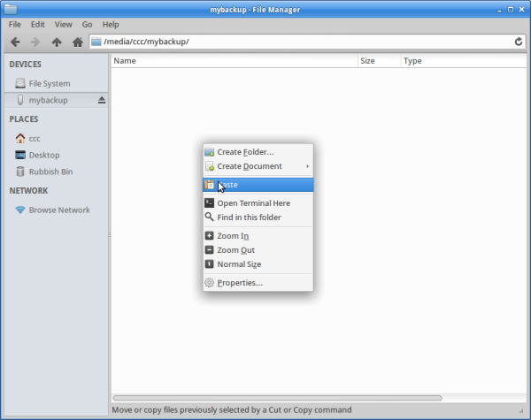This screenshot has height=420, width=531.
Task: Click the location path field
Action: (x=301, y=42)
